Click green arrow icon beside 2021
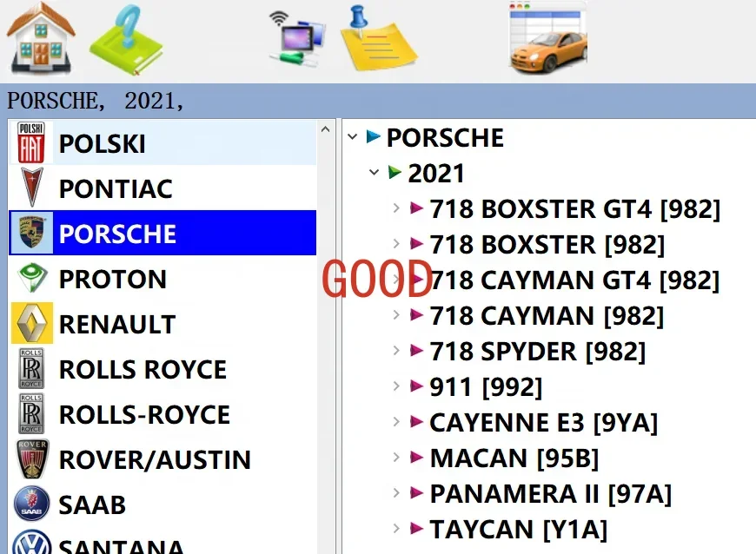 [x=395, y=172]
